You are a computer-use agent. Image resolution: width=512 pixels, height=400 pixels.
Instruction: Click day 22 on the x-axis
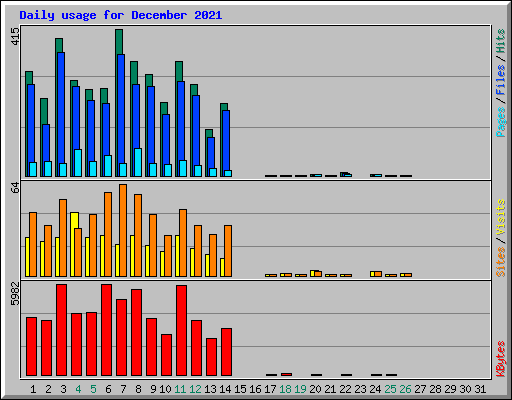coord(345,389)
